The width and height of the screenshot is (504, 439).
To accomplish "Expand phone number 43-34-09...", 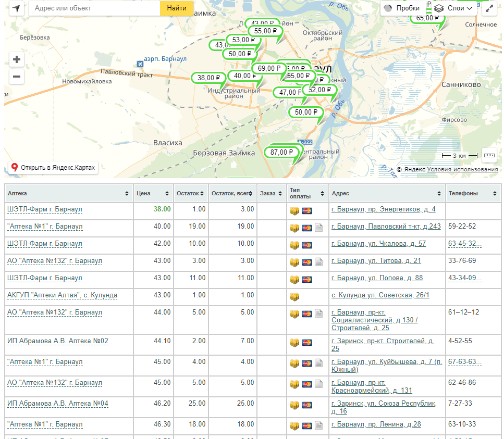I will tap(465, 278).
